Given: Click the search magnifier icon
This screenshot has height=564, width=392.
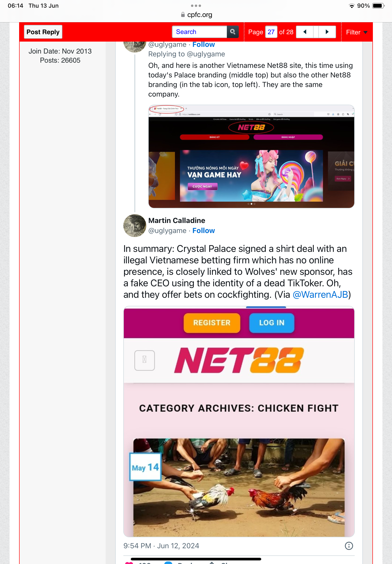Looking at the screenshot, I should (x=232, y=32).
